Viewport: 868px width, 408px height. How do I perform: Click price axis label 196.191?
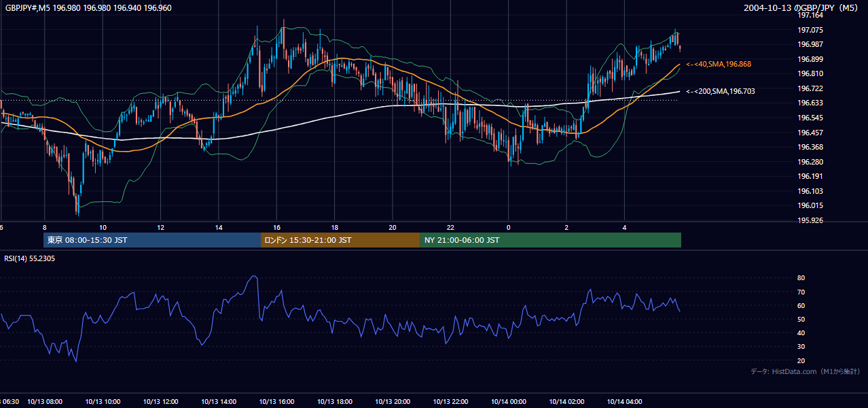(811, 177)
